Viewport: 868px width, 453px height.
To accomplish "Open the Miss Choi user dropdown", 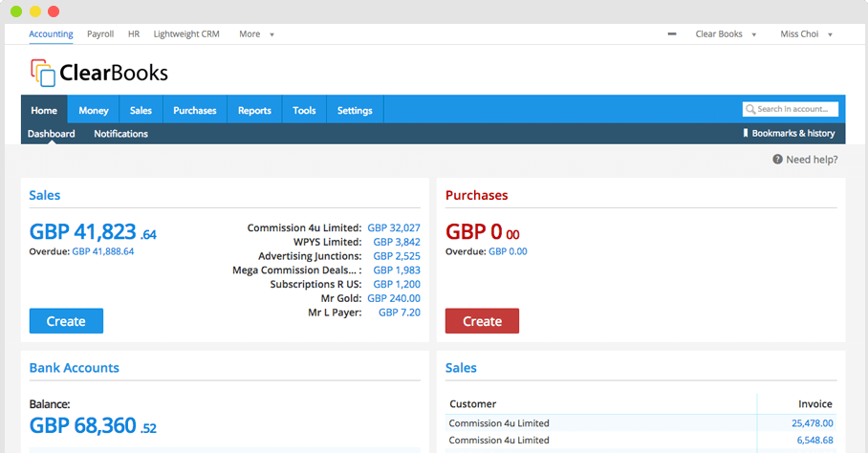I will 806,34.
